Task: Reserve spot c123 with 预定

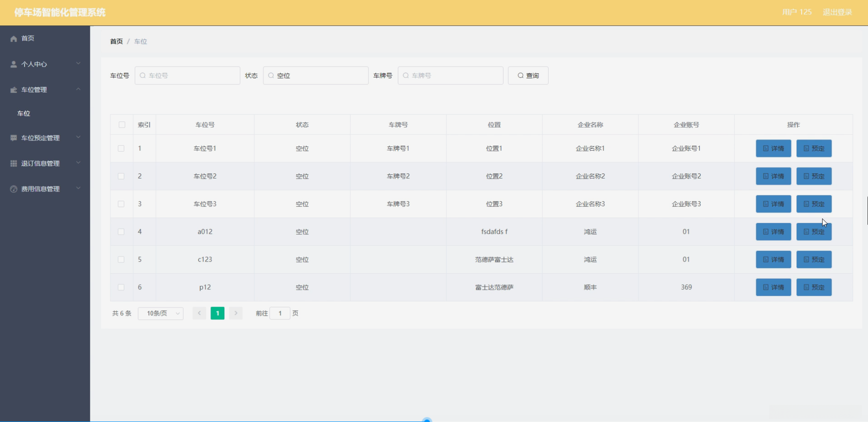Action: [814, 260]
